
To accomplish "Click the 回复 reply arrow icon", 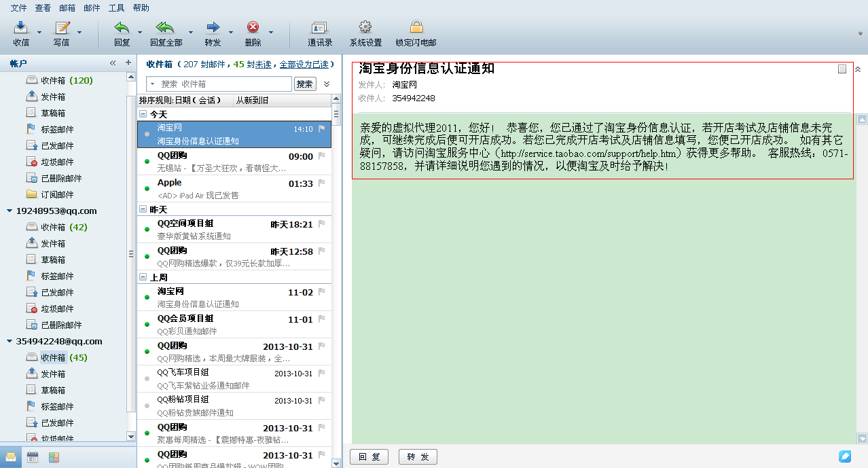I will click(x=122, y=28).
